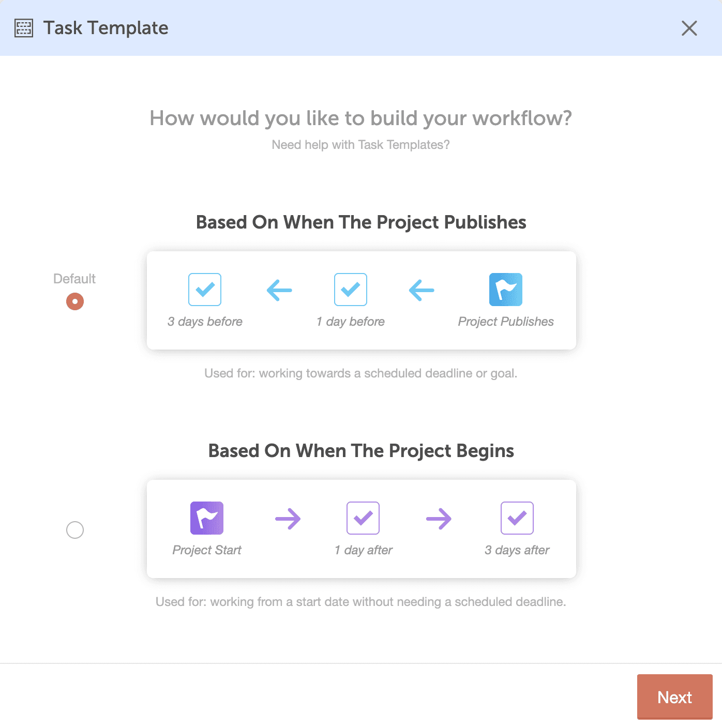
Task: Select the '3 days after' checkmark icon
Action: [x=517, y=518]
